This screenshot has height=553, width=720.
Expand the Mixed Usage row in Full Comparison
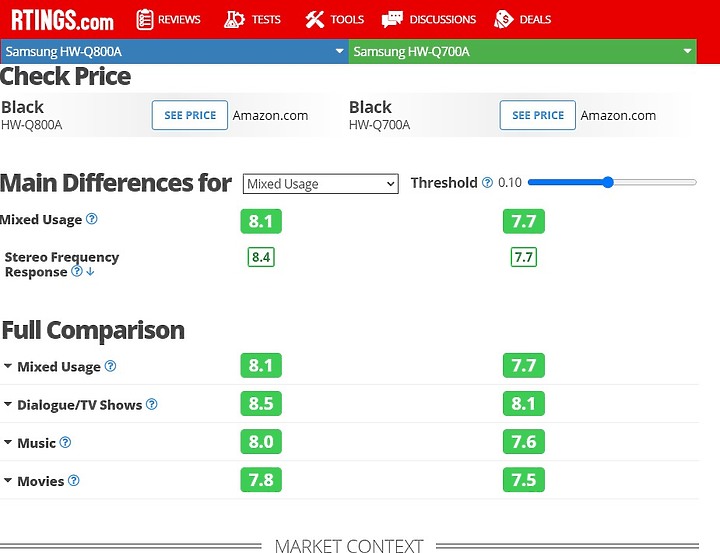(7, 366)
